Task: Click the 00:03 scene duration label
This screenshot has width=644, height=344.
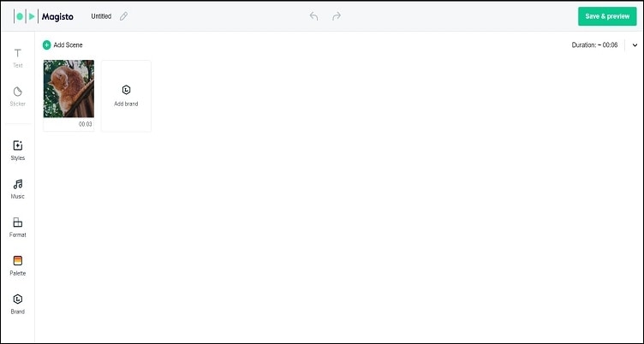Action: tap(86, 124)
